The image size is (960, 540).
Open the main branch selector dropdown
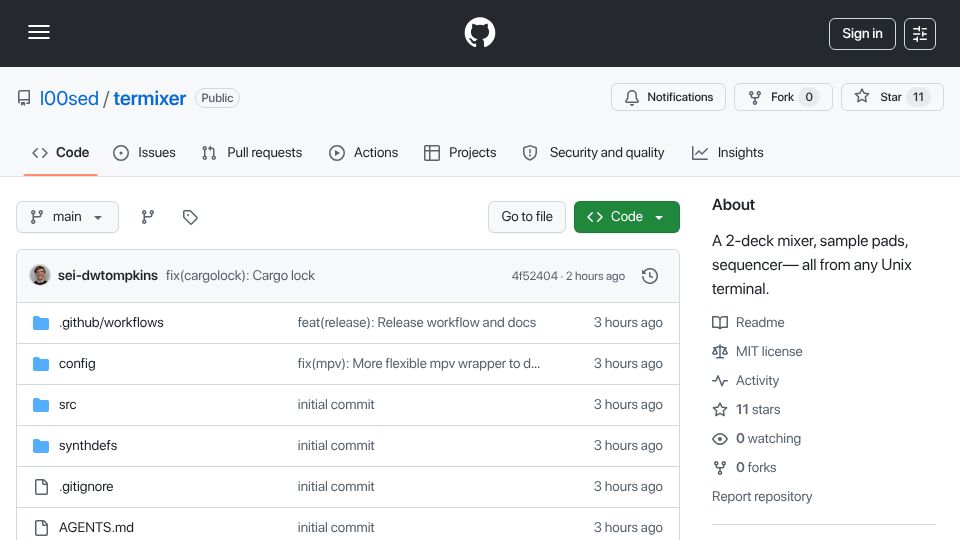tap(67, 217)
